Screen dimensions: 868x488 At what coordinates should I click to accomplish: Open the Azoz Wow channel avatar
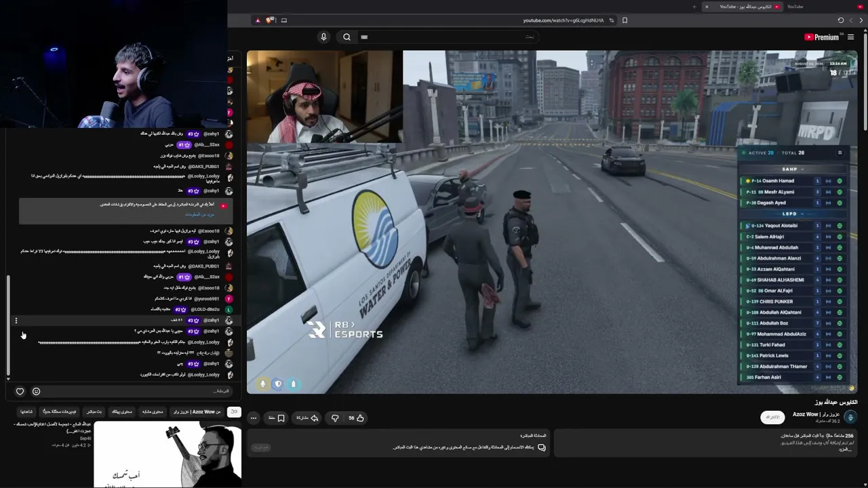(851, 418)
